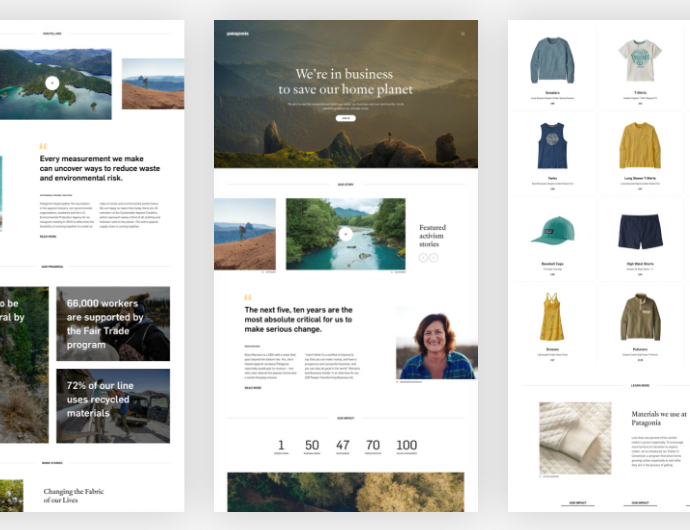
Task: Click the impact statistic 47
Action: [x=343, y=445]
